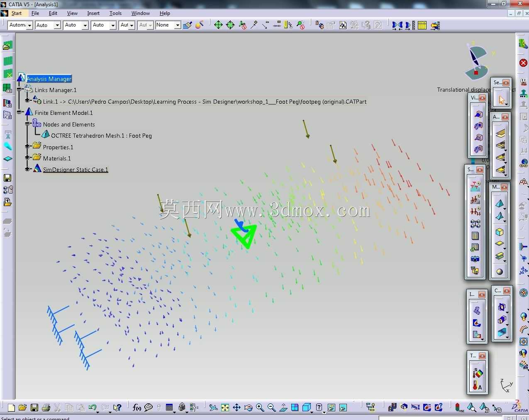The height and width of the screenshot is (420, 529).
Task: Collapse the Links Manager.1 tree node
Action: (20, 90)
